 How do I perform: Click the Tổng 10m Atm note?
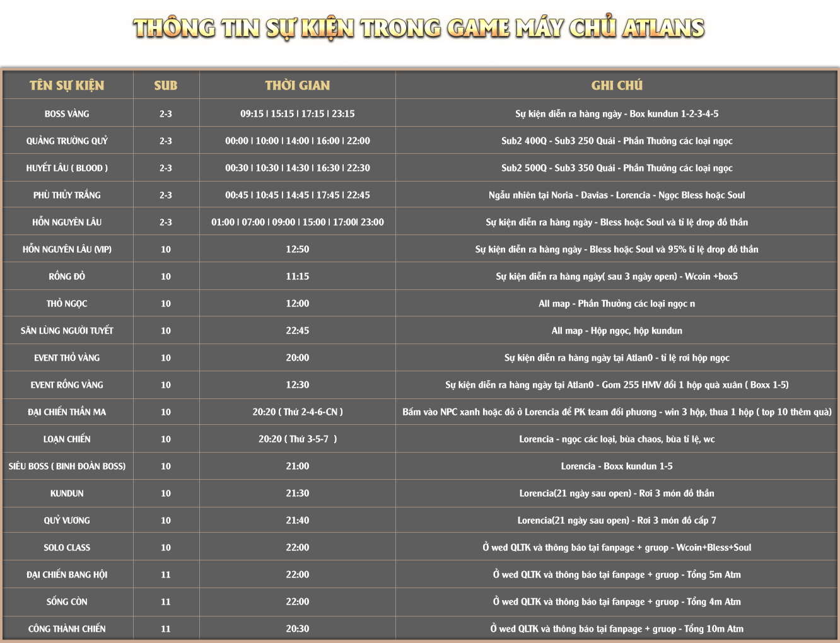(617, 629)
